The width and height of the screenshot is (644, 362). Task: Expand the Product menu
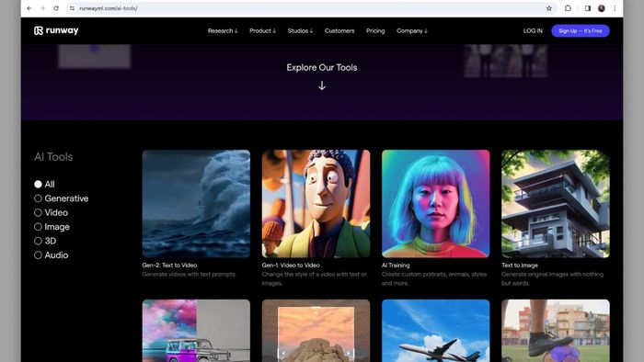tap(263, 30)
